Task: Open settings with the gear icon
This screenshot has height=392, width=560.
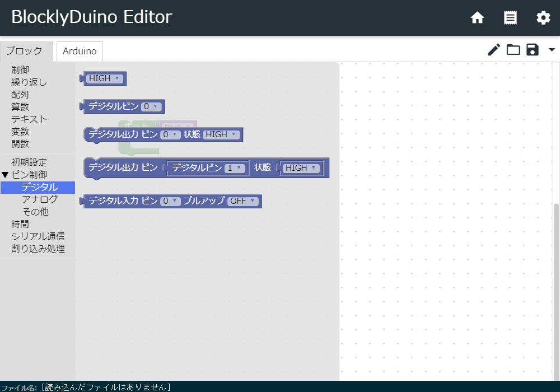Action: pos(543,18)
